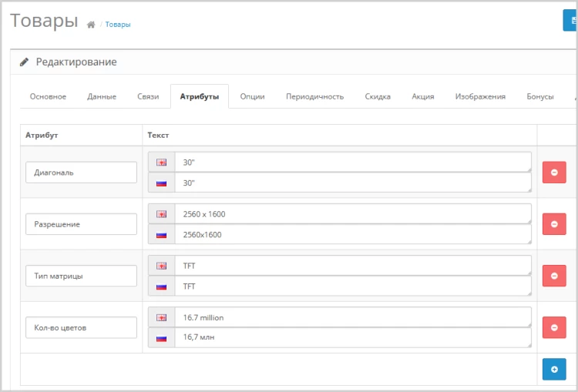The width and height of the screenshot is (578, 392).
Task: Click the Диагональ attribute name field
Action: click(81, 172)
